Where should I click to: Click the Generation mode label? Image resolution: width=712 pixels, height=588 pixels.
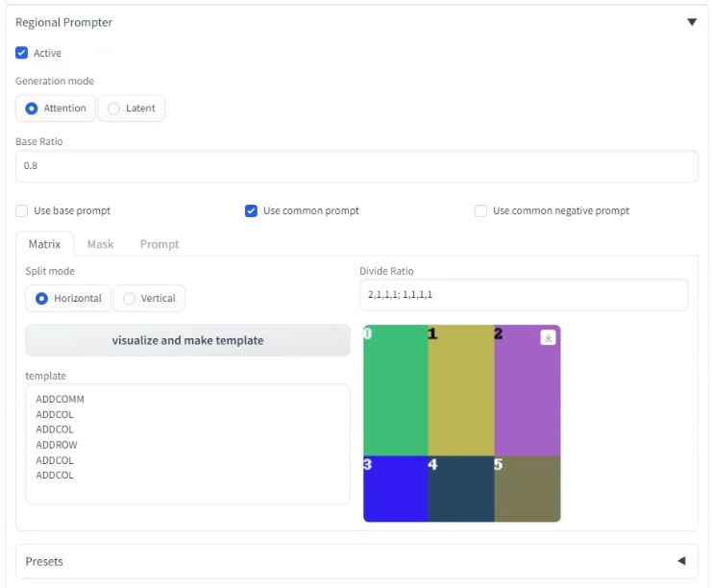[x=55, y=81]
